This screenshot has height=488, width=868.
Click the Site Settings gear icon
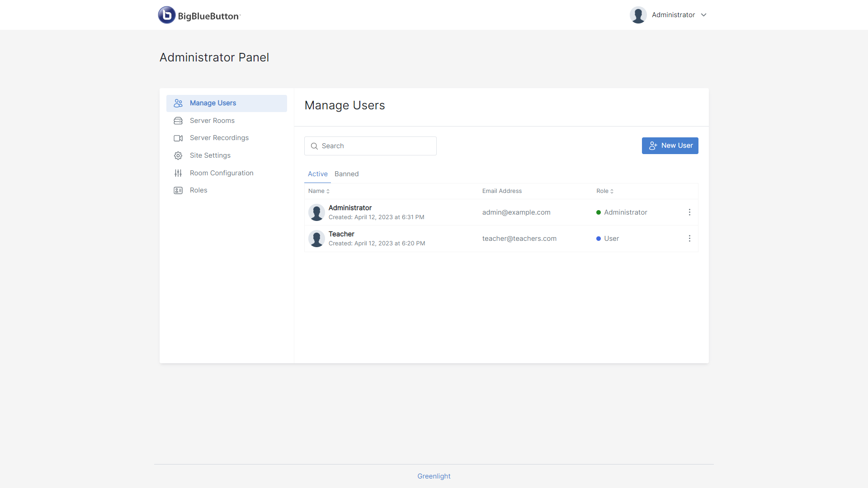[x=178, y=155]
